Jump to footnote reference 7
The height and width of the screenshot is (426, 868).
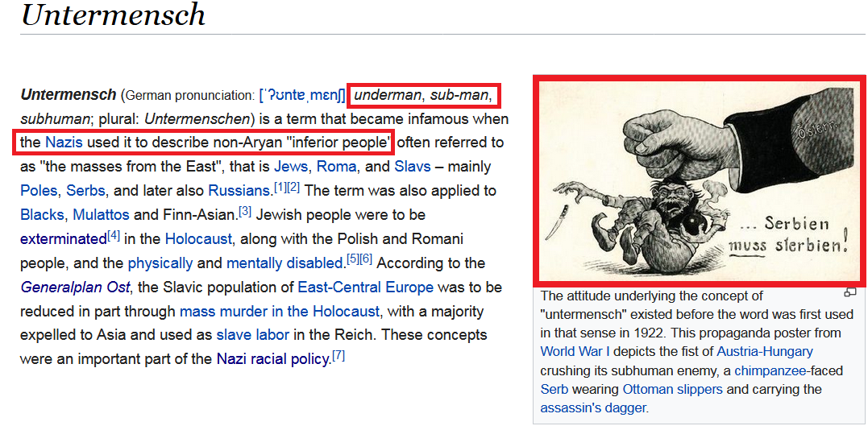coord(339,355)
